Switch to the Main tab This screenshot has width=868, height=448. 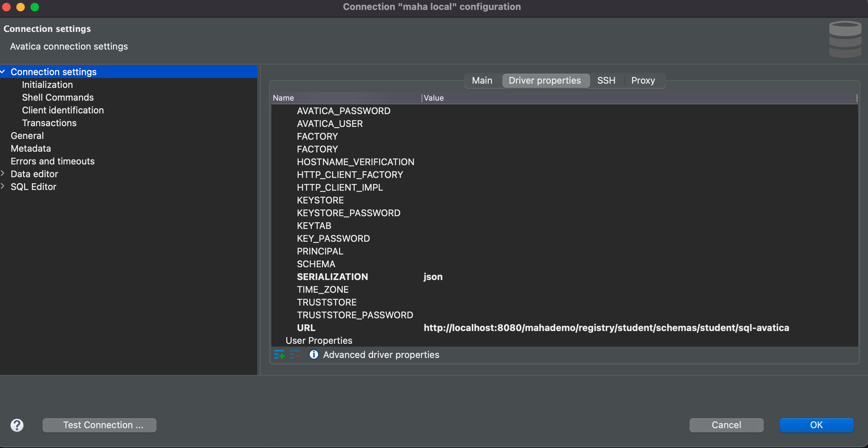[482, 80]
